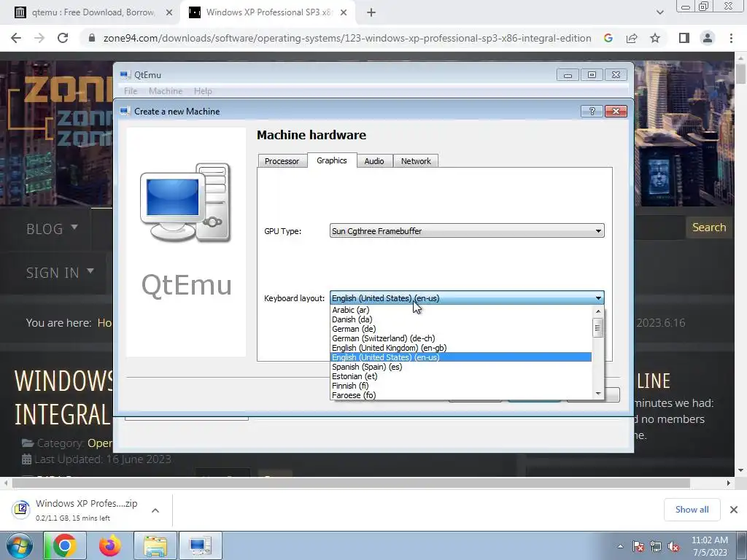Switch to the Audio tab
This screenshot has height=560, width=747.
point(374,161)
